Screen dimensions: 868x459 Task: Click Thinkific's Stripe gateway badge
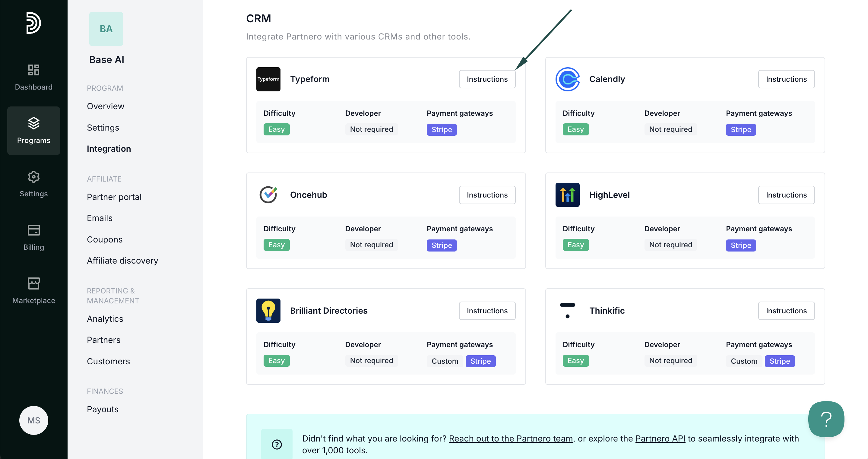(x=779, y=361)
